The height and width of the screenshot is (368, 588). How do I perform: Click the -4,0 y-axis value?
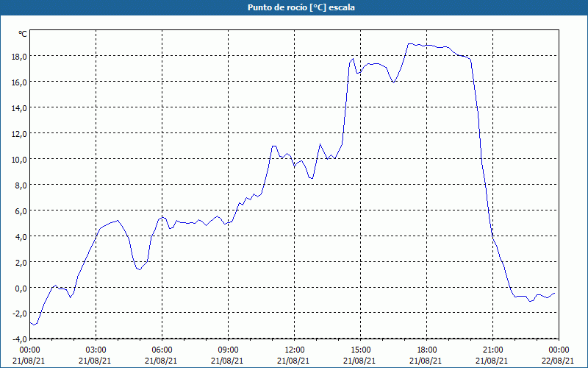click(20, 339)
